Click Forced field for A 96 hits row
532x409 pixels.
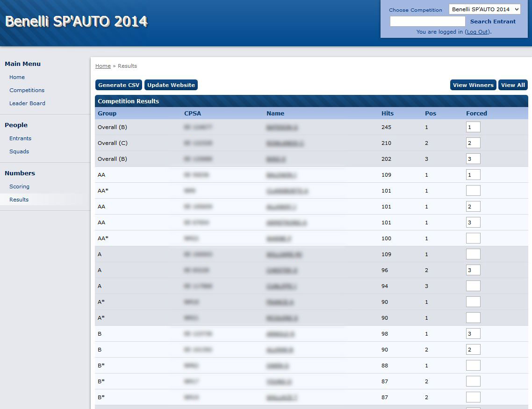coord(473,270)
